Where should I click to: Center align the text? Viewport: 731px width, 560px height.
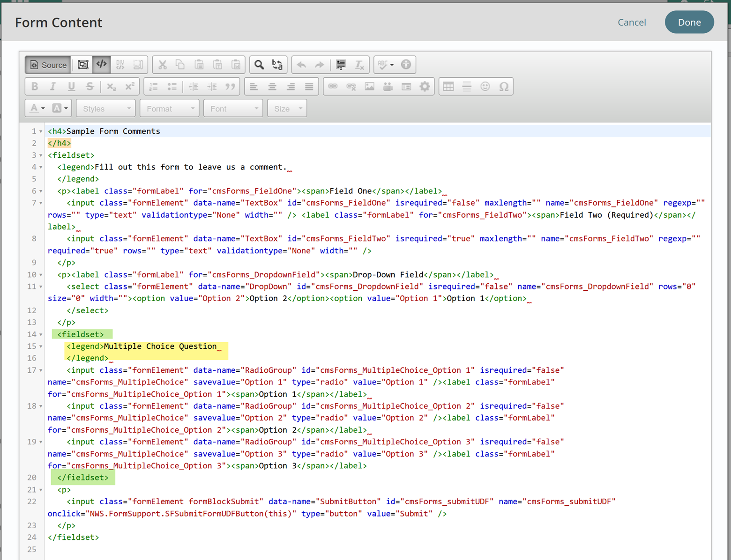click(272, 87)
